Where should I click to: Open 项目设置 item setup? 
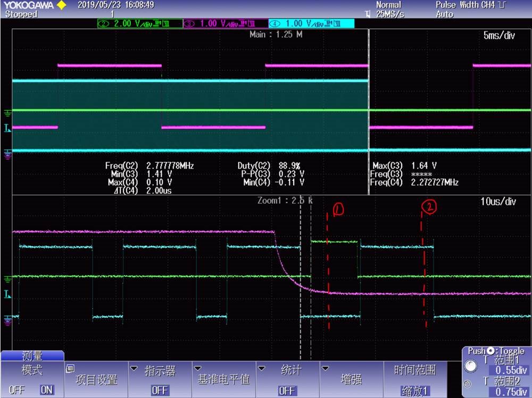(x=96, y=379)
